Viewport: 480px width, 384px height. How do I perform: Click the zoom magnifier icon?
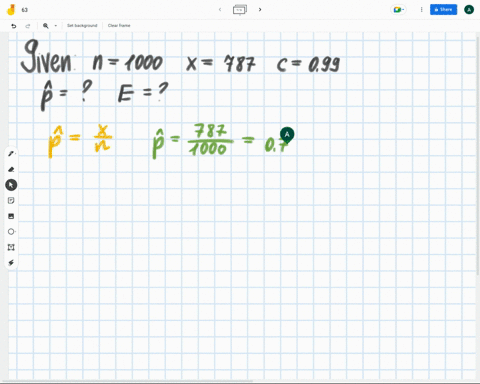pyautogui.click(x=46, y=26)
